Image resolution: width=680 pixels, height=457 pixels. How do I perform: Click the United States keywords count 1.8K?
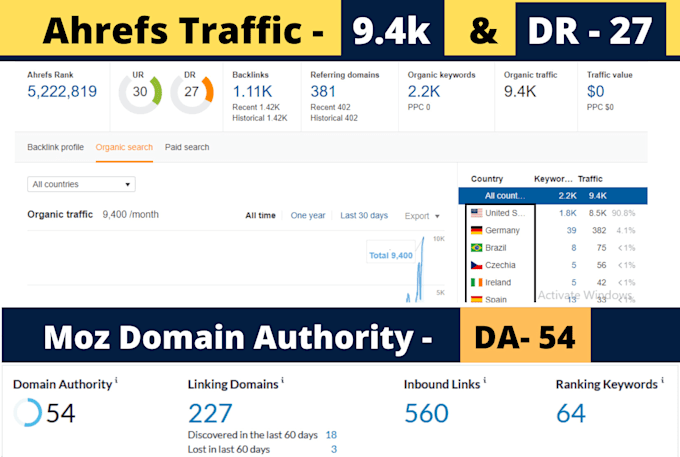coord(568,213)
